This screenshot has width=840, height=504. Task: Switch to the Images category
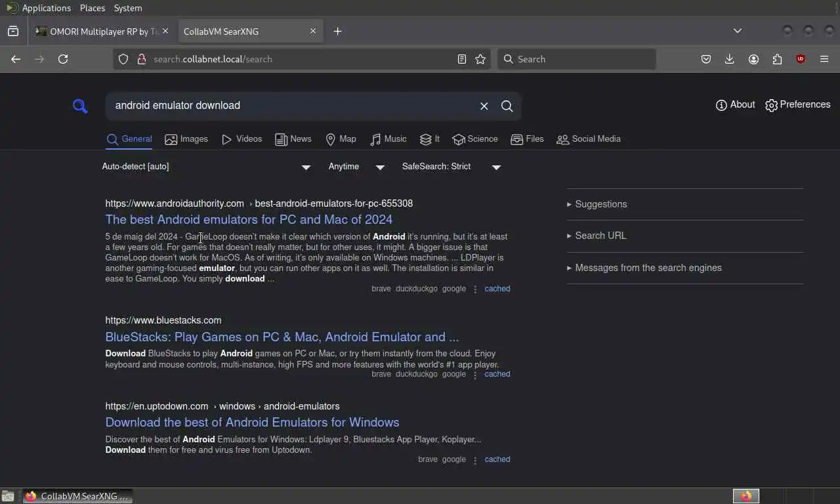[186, 139]
